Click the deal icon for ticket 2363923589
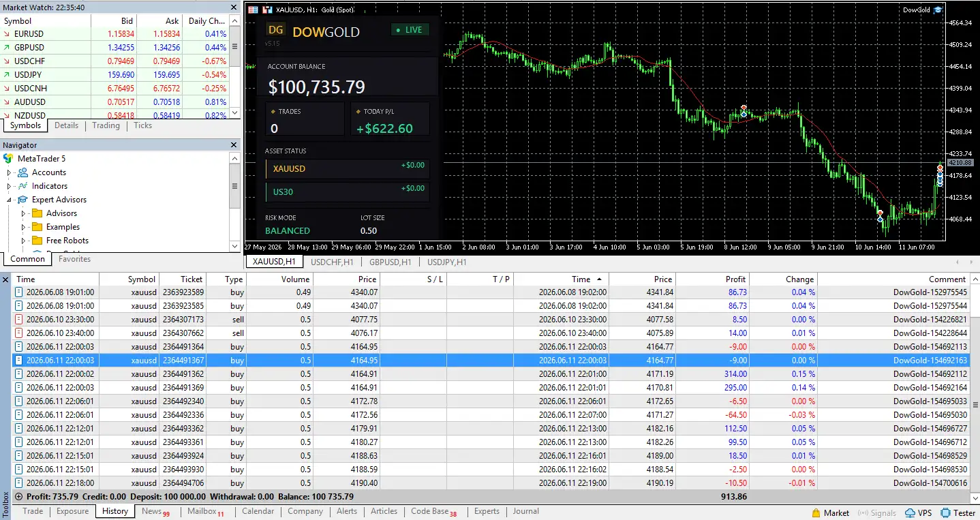980x520 pixels. coord(19,292)
